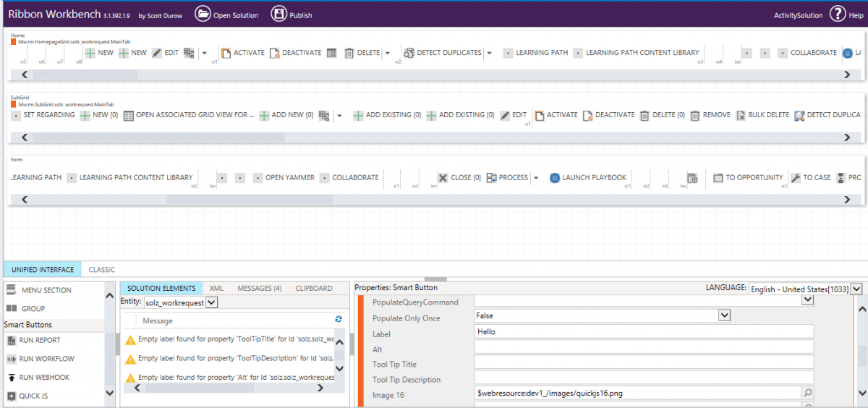Click the Image 16 search lookup icon

(807, 394)
